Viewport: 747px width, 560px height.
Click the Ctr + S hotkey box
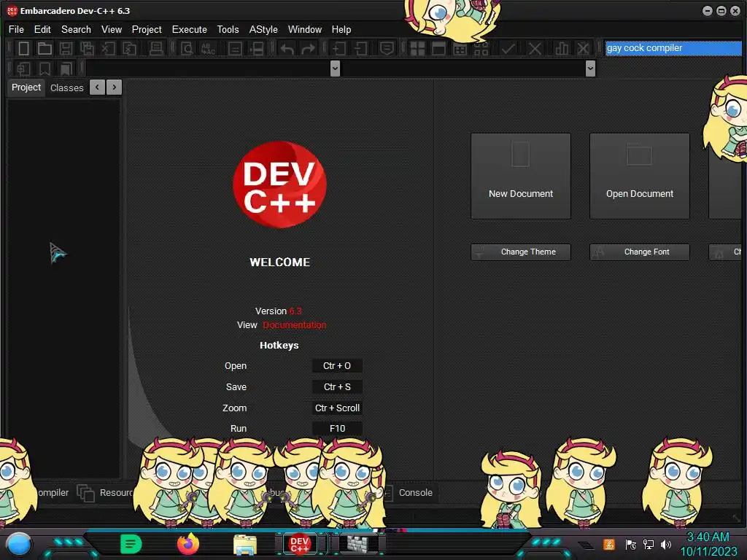(x=337, y=386)
